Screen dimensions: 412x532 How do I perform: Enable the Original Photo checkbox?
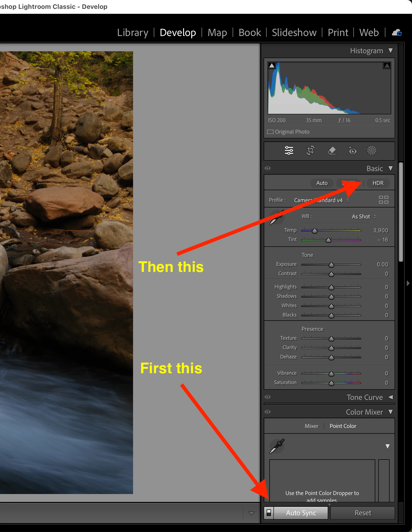coord(270,132)
